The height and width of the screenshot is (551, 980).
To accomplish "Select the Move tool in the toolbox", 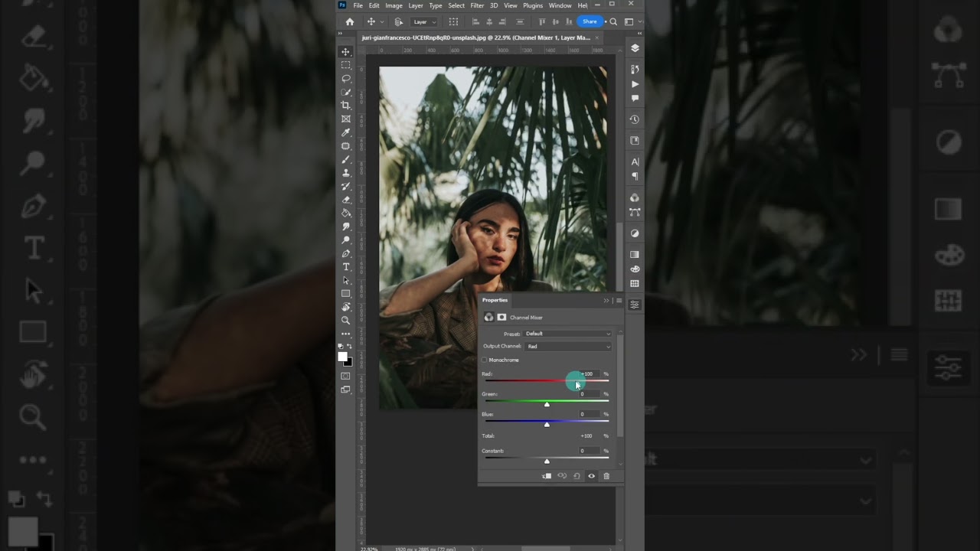I will click(x=345, y=52).
